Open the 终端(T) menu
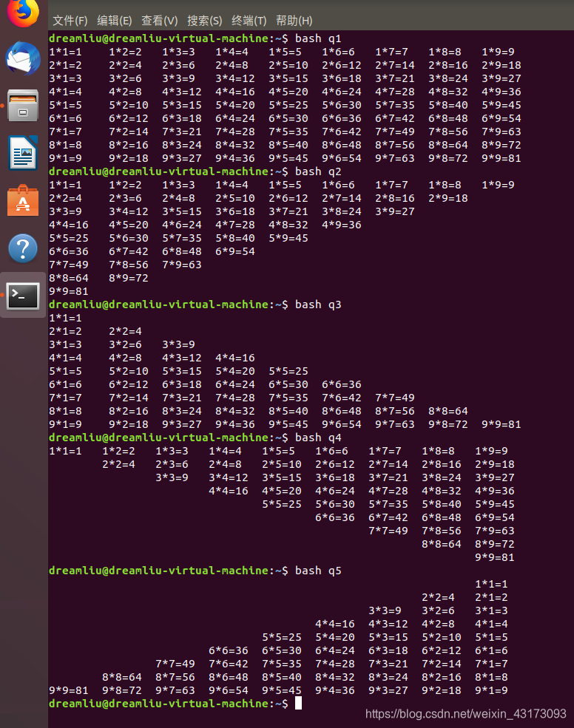This screenshot has height=728, width=574. coord(249,21)
